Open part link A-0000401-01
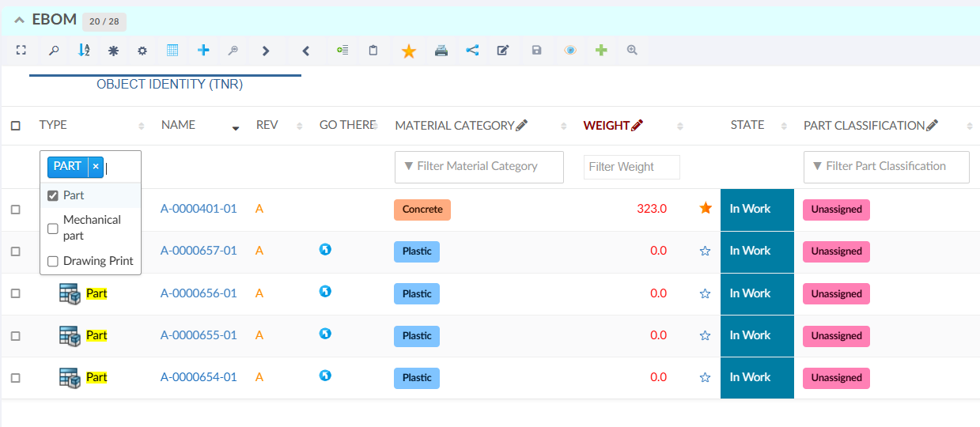The width and height of the screenshot is (980, 427). point(199,209)
